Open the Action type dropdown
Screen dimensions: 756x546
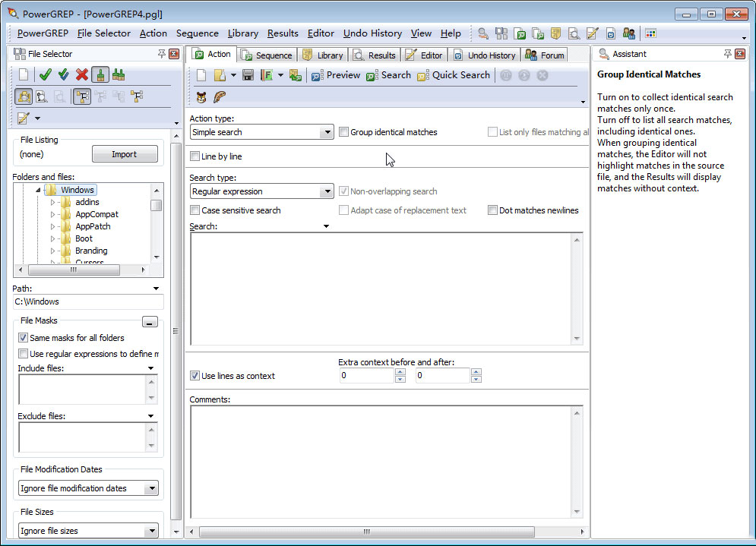[x=327, y=132]
